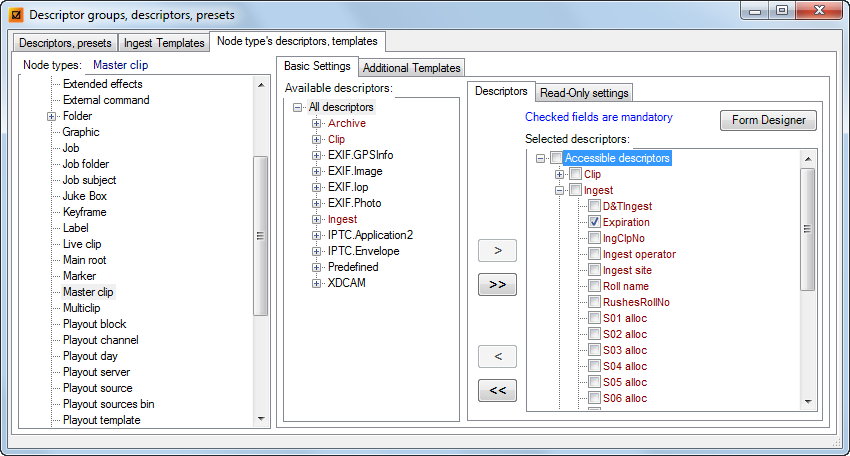Check the Roll name checkbox

tap(595, 286)
